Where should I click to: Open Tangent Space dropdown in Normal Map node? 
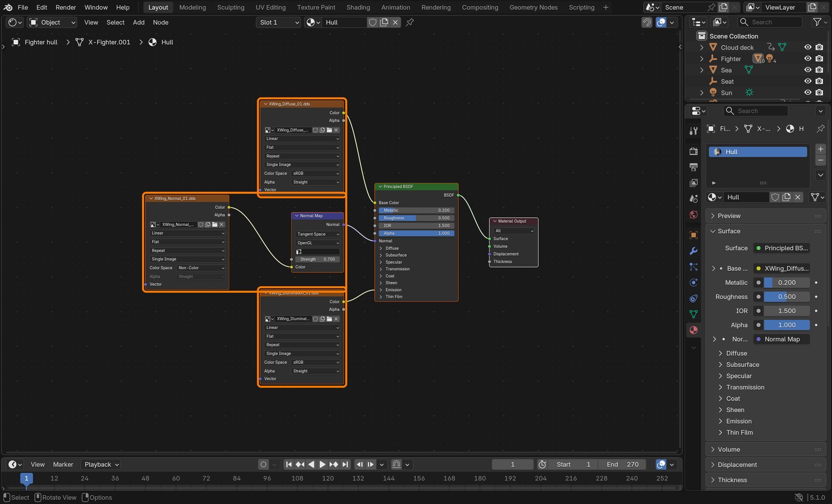point(318,234)
